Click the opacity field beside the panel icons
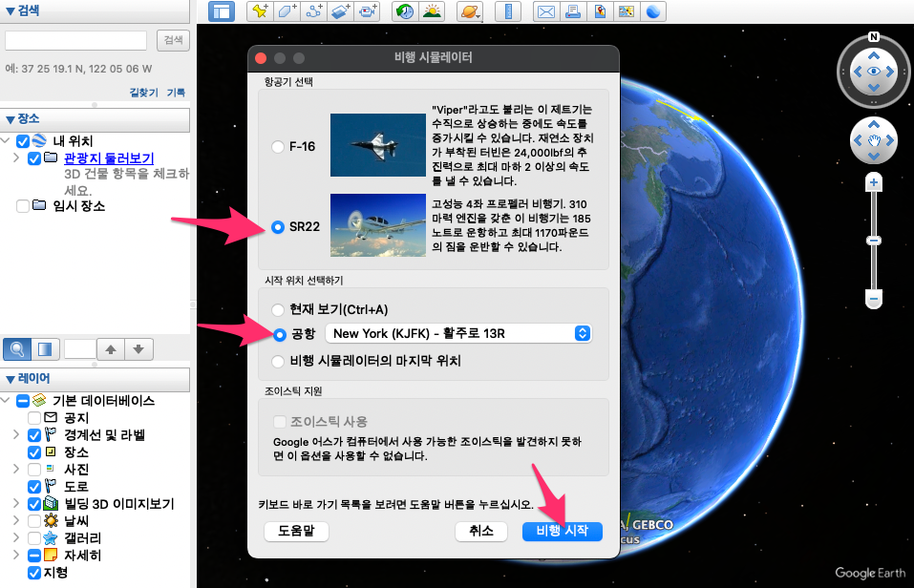The width and height of the screenshot is (914, 588). tap(80, 349)
